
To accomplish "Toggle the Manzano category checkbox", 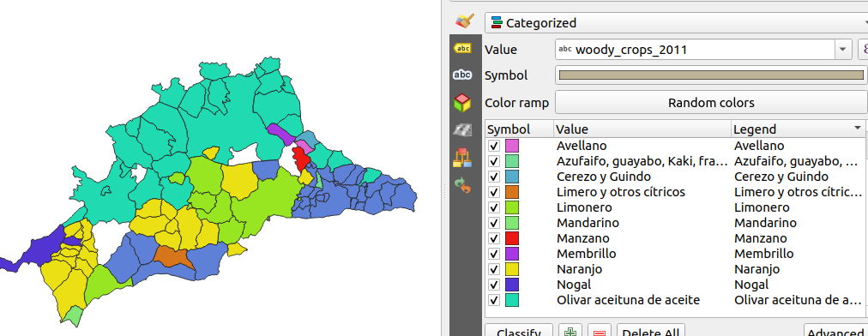I will coord(494,238).
